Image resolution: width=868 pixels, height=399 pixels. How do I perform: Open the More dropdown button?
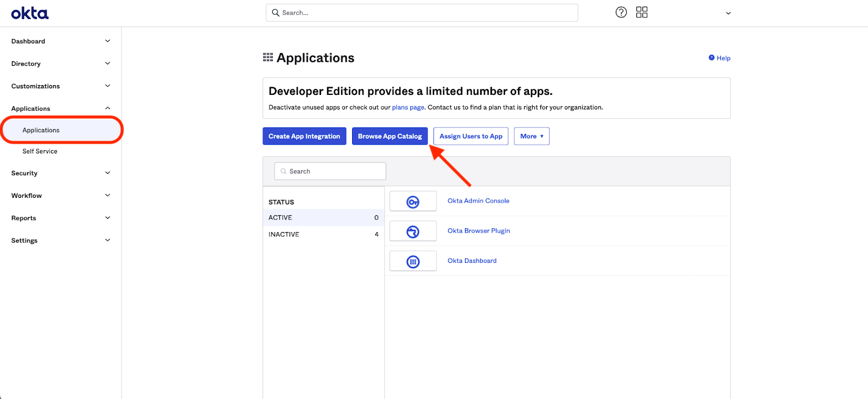click(x=532, y=136)
